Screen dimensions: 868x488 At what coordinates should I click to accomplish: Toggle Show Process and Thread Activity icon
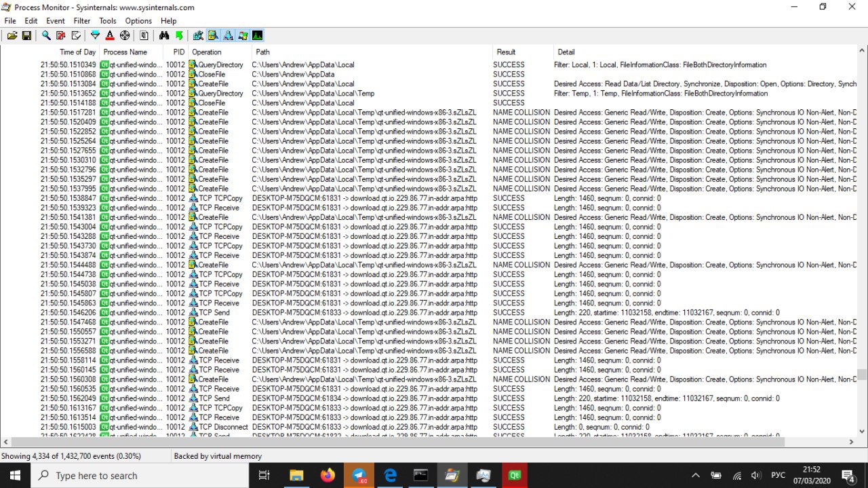pyautogui.click(x=243, y=35)
